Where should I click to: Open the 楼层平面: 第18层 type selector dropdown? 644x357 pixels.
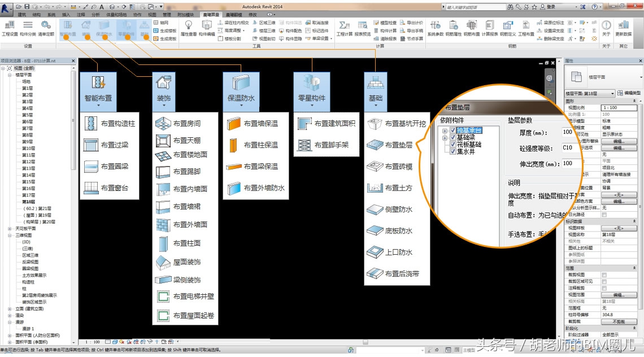coord(612,94)
